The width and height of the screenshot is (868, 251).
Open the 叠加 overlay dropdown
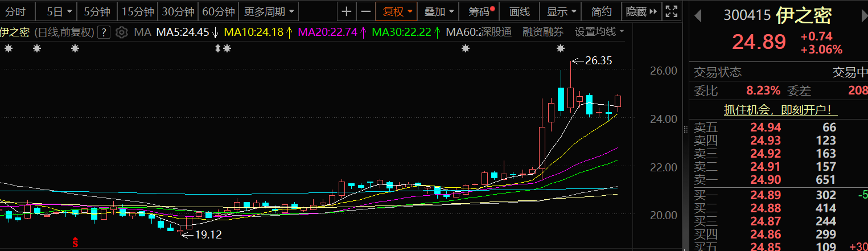[x=440, y=11]
